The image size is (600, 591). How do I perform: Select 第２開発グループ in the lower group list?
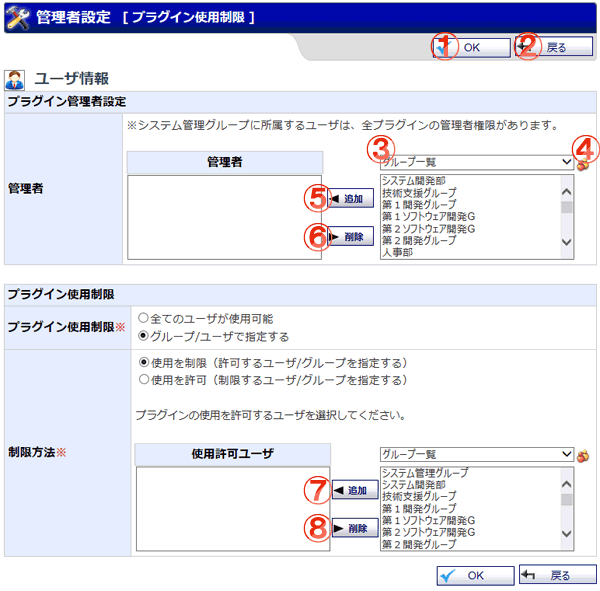[419, 544]
